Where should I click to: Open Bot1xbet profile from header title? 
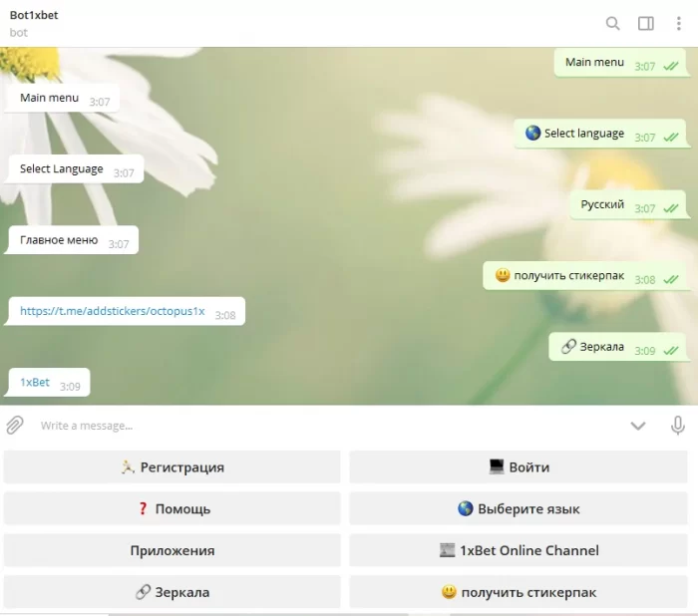tap(34, 15)
